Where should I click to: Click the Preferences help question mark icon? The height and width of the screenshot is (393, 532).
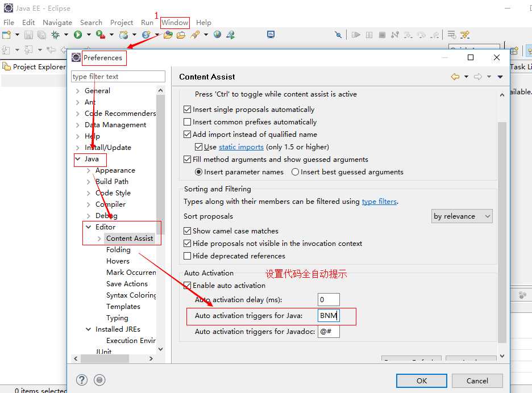coord(82,380)
